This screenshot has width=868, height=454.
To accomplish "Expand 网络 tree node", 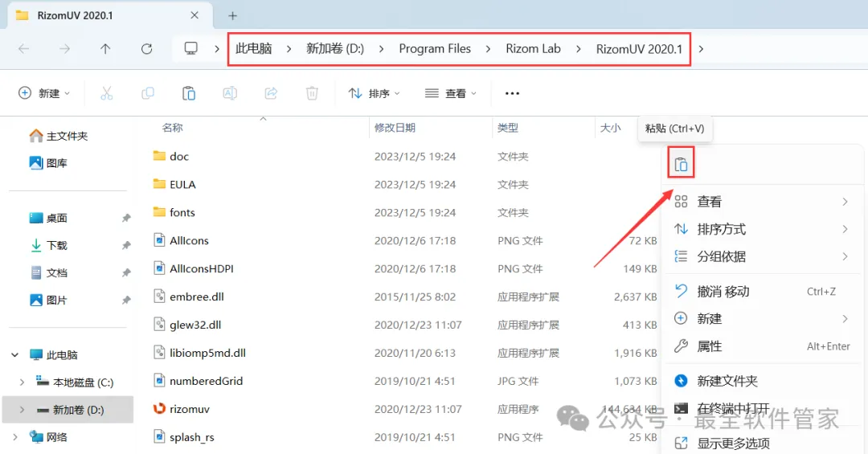I will pyautogui.click(x=15, y=437).
